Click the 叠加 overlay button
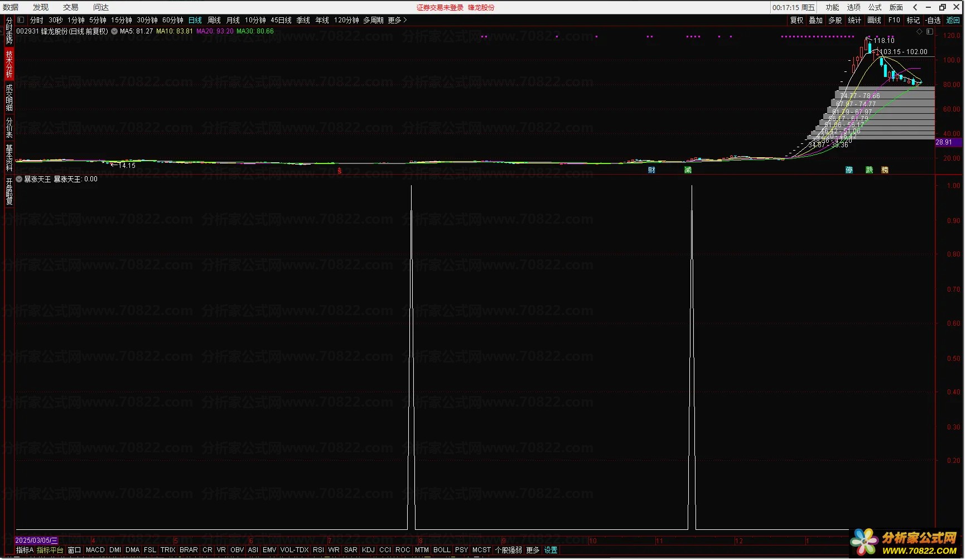The image size is (966, 560). [815, 20]
